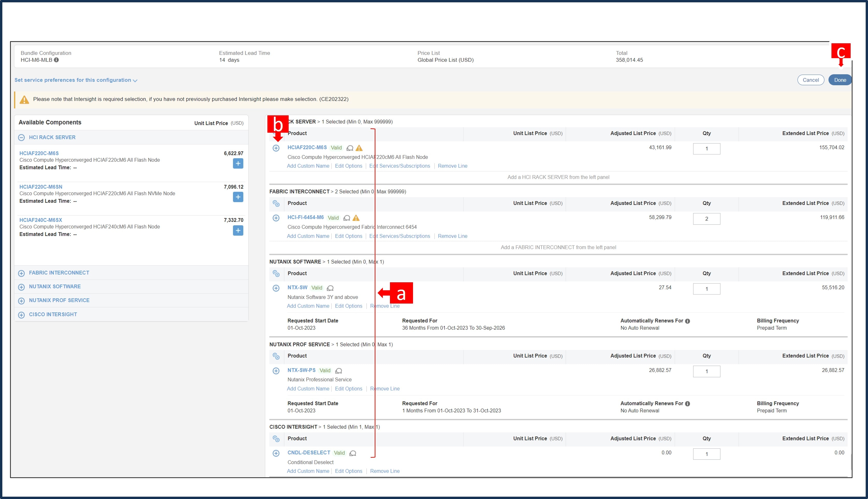Edit the Qty field for HCI-FI-6454-M6
The width and height of the screenshot is (868, 499).
(707, 218)
